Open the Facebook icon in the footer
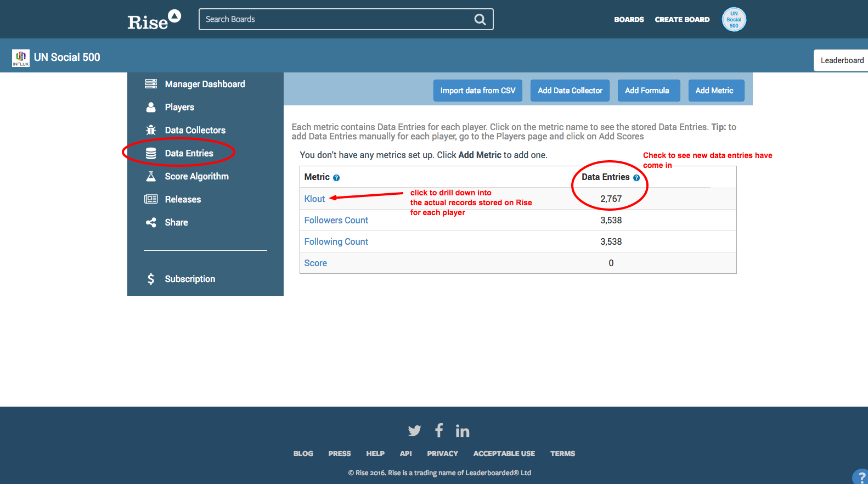 point(439,430)
